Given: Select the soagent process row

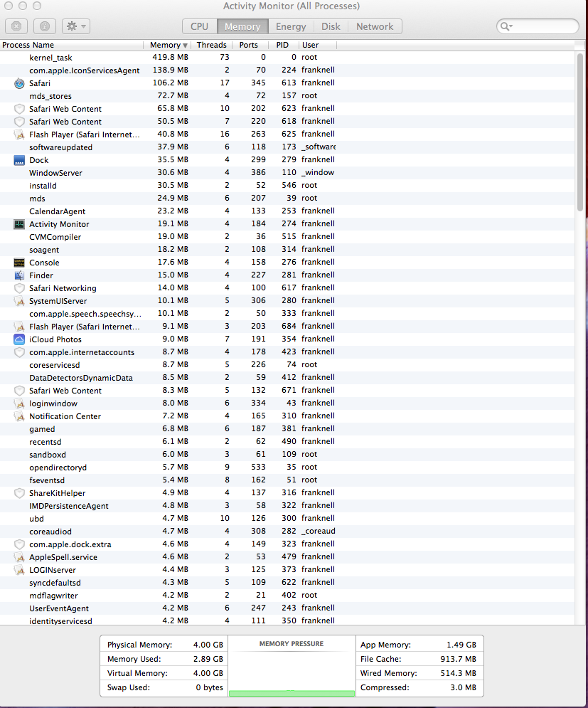Looking at the screenshot, I should (287, 249).
